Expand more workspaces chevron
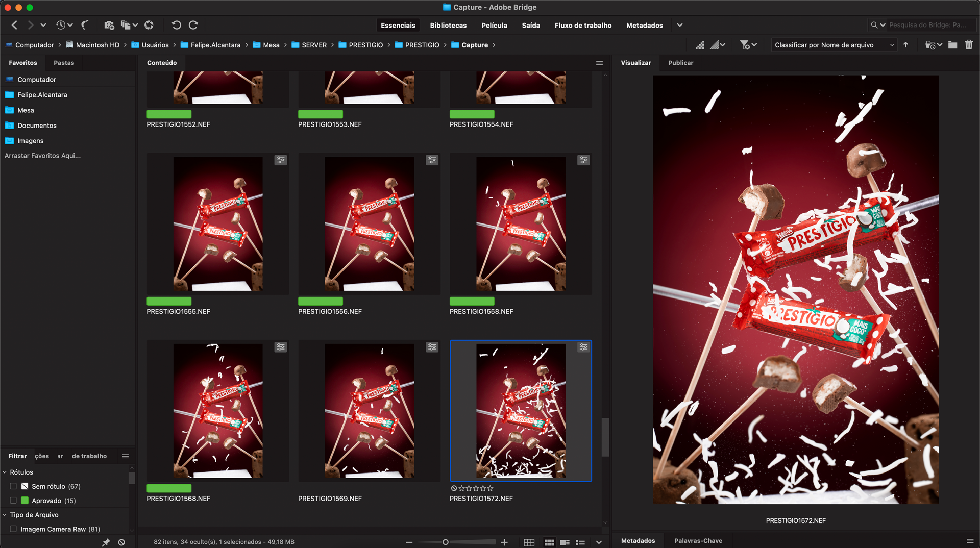Viewport: 980px width, 548px height. click(x=680, y=25)
